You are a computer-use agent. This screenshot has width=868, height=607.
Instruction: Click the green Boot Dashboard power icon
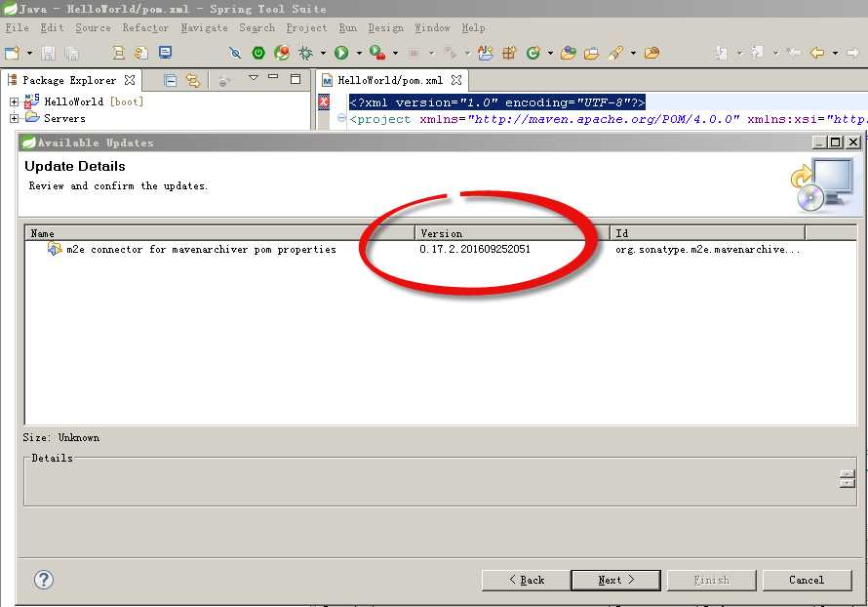[258, 53]
